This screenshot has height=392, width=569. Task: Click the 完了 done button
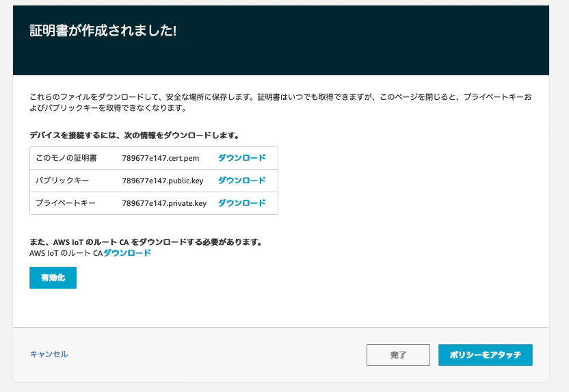coord(398,355)
